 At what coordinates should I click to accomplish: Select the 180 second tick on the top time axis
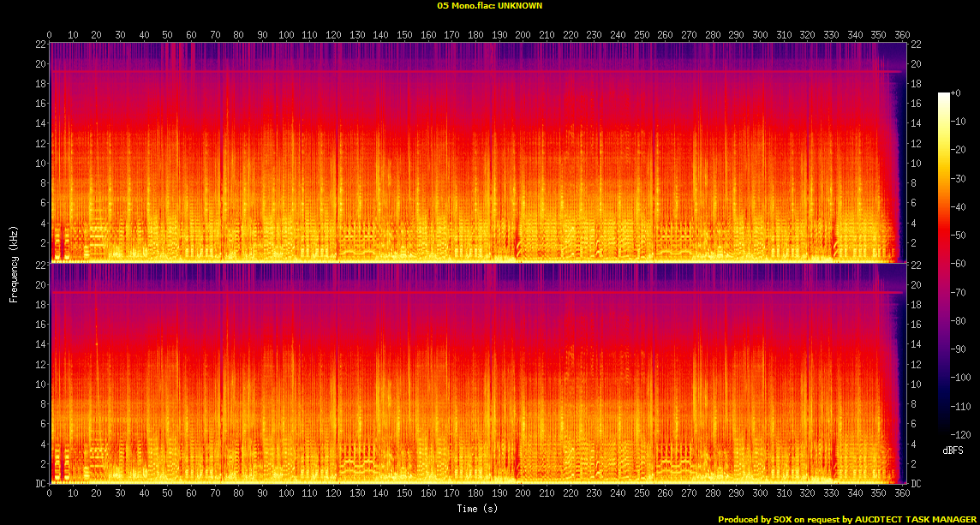coord(475,35)
